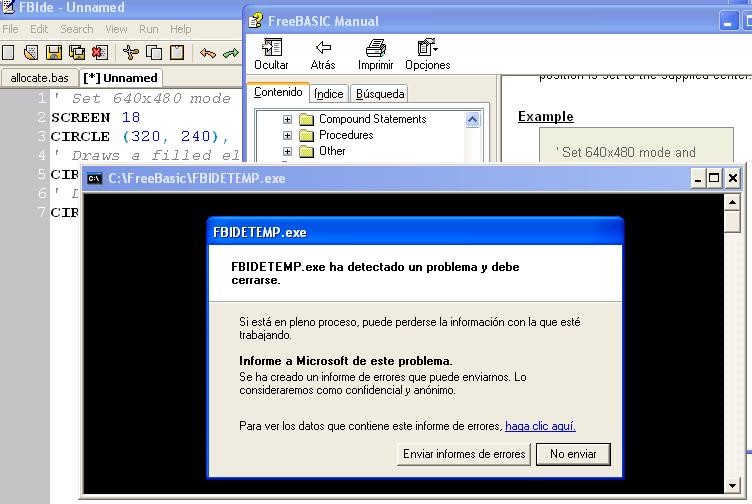This screenshot has height=504, width=752.
Task: Close the file with the red X toolbar icon
Action: [100, 52]
